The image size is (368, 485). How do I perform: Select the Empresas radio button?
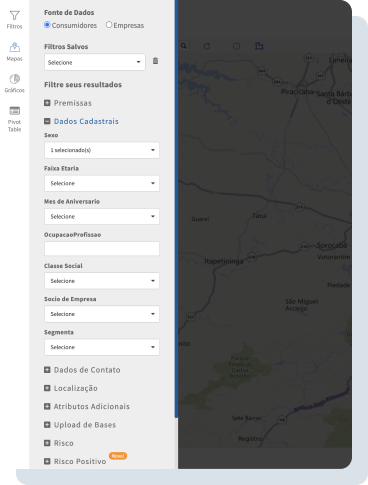point(109,25)
